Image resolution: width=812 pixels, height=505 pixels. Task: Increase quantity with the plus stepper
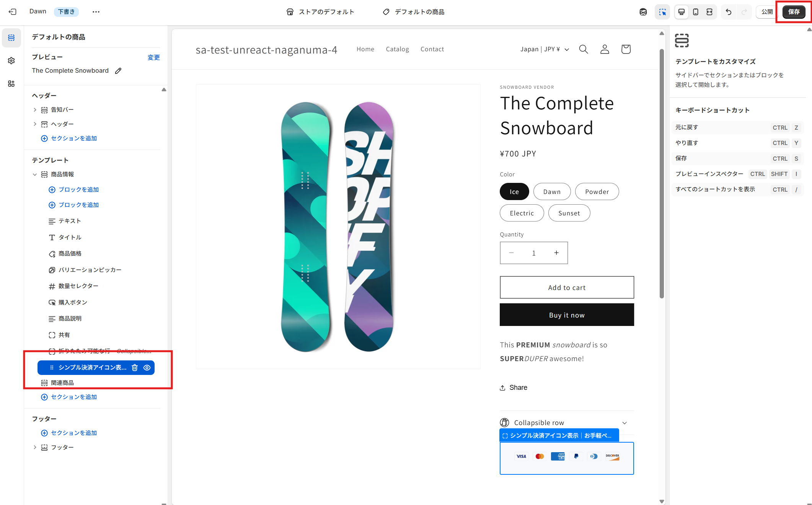point(557,252)
